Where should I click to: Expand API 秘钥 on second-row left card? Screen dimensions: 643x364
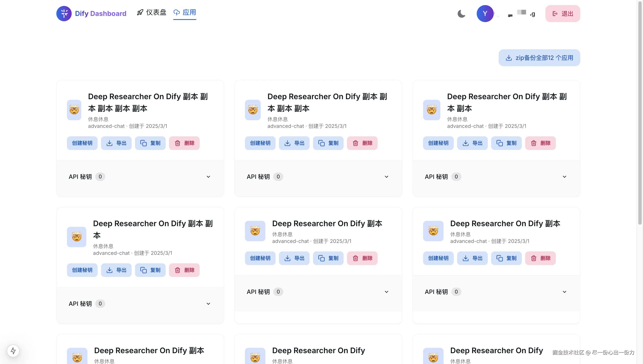coord(208,304)
